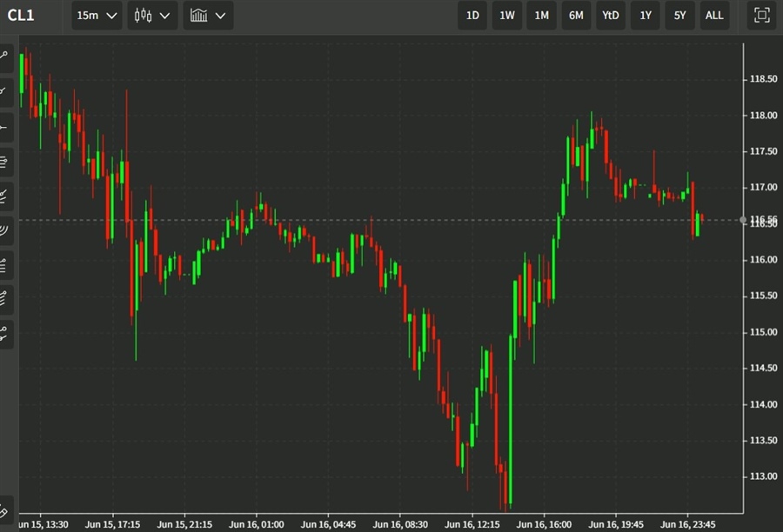Image resolution: width=783 pixels, height=532 pixels.
Task: Click the Jun 16, 12:15 time label
Action: 472,524
